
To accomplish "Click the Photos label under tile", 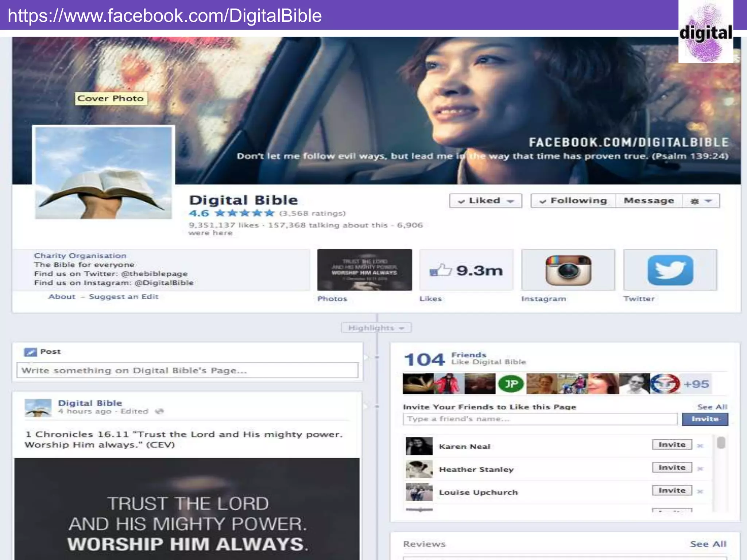I will (332, 299).
